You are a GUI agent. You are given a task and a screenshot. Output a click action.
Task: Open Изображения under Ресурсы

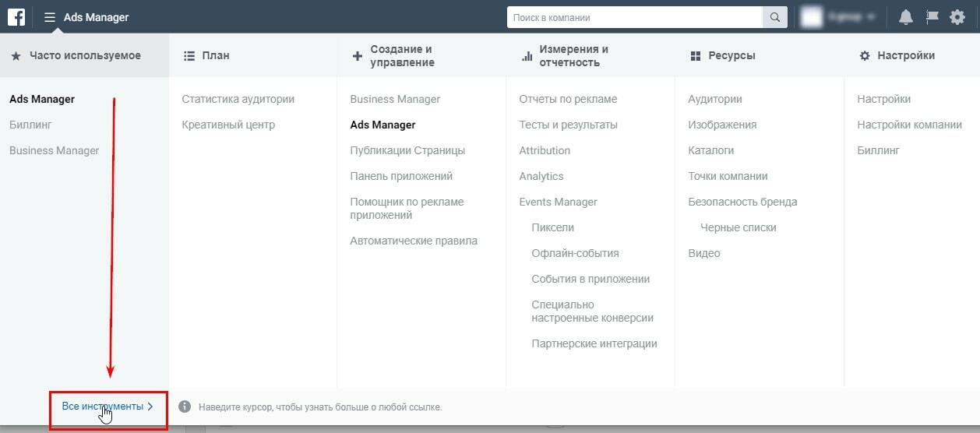(x=722, y=125)
